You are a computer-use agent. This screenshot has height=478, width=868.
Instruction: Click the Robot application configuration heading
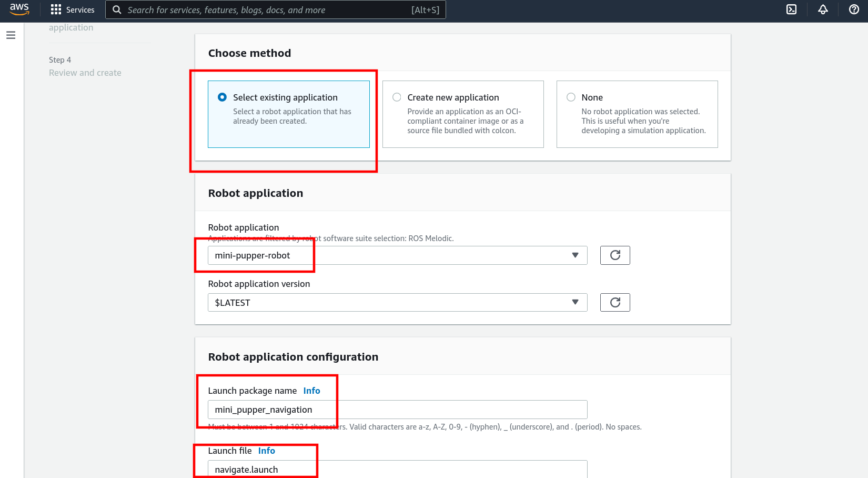pos(293,357)
